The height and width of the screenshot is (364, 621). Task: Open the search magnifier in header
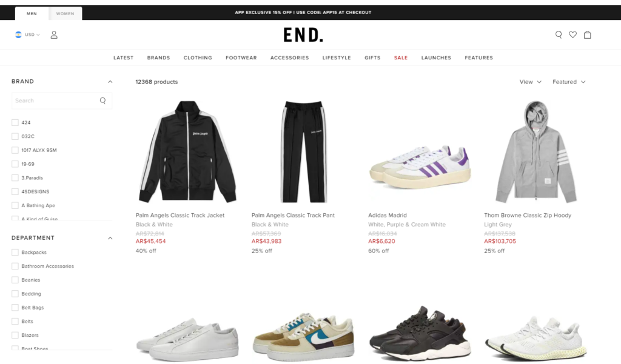tap(559, 35)
